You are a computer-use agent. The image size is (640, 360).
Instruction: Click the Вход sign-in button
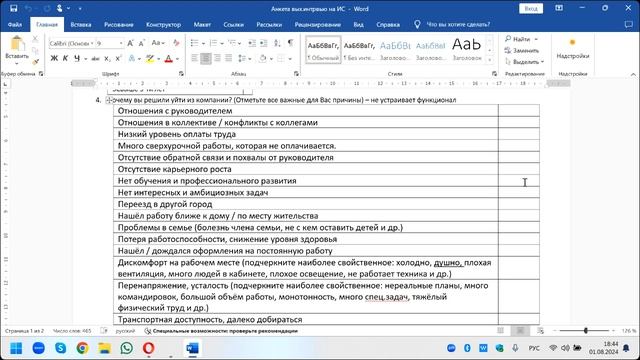click(531, 9)
